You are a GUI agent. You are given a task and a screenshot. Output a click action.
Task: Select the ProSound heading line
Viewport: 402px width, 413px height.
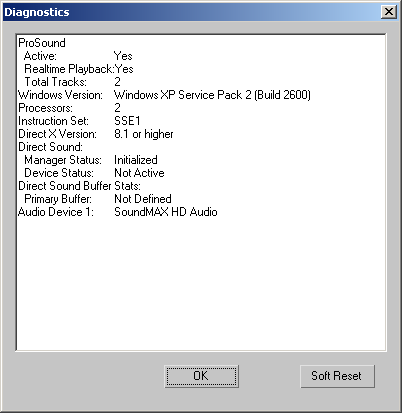(x=42, y=43)
